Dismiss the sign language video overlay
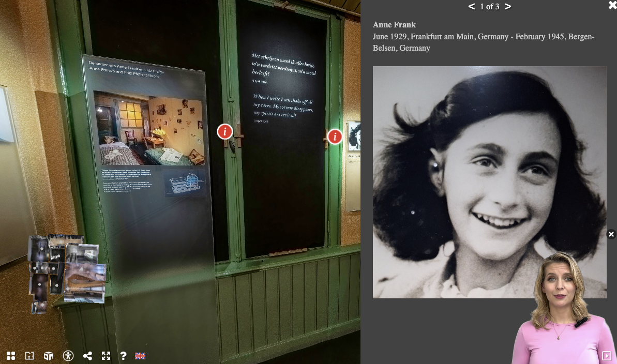617x364 pixels. tap(611, 234)
